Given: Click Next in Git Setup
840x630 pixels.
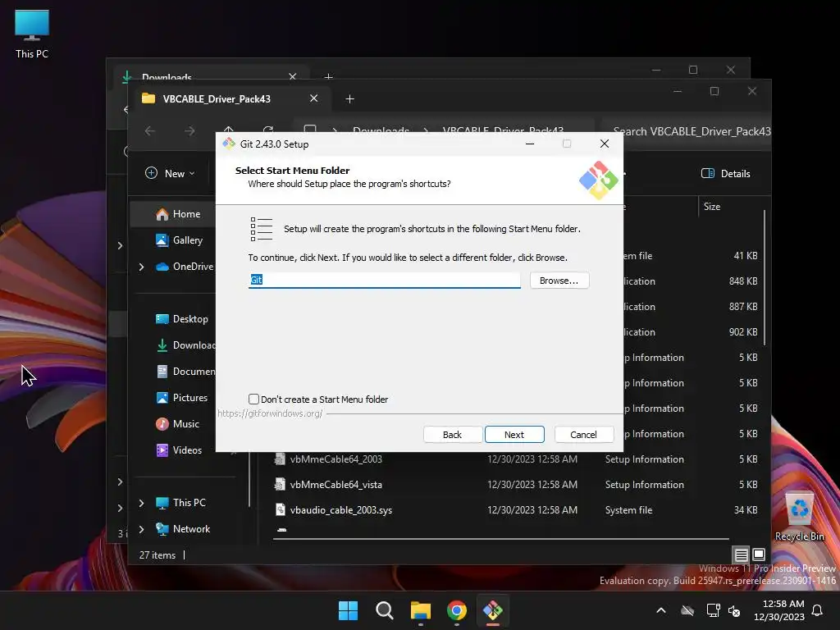Looking at the screenshot, I should click(514, 435).
